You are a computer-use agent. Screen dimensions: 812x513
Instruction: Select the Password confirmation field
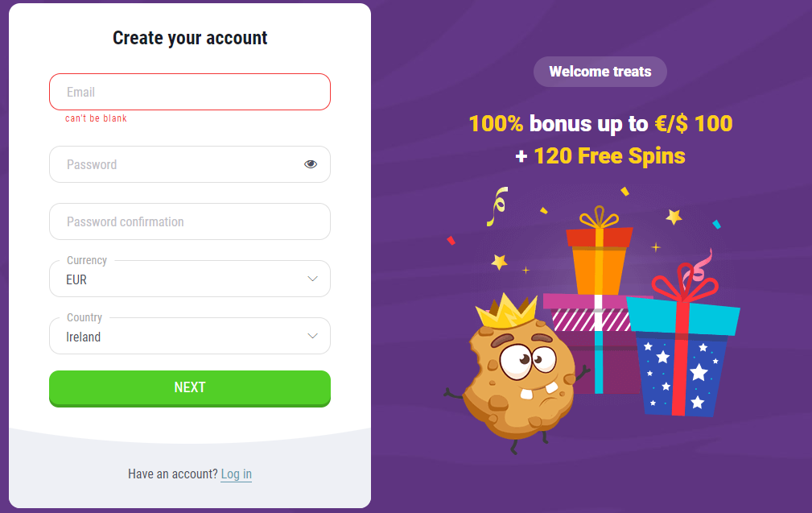[189, 221]
